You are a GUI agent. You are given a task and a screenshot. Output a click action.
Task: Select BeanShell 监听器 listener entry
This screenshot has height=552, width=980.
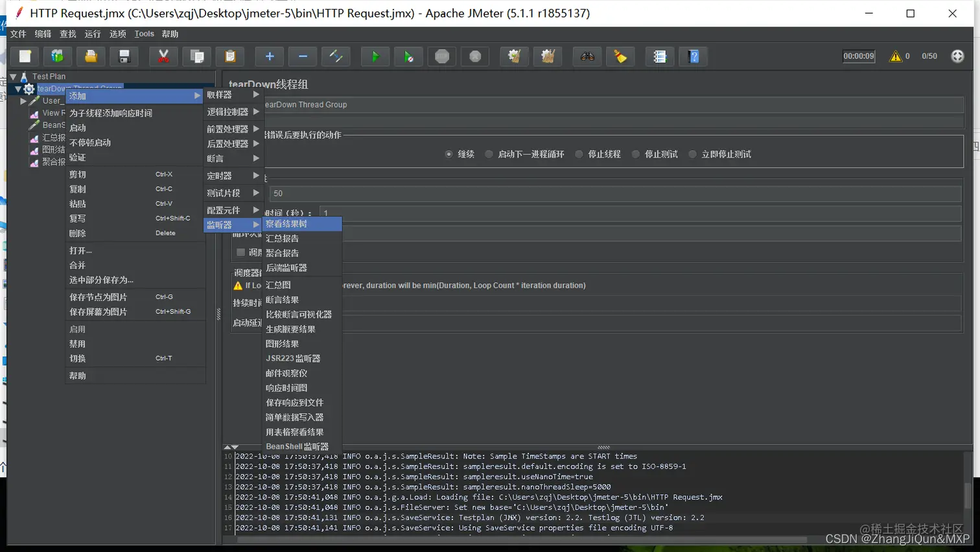click(302, 446)
